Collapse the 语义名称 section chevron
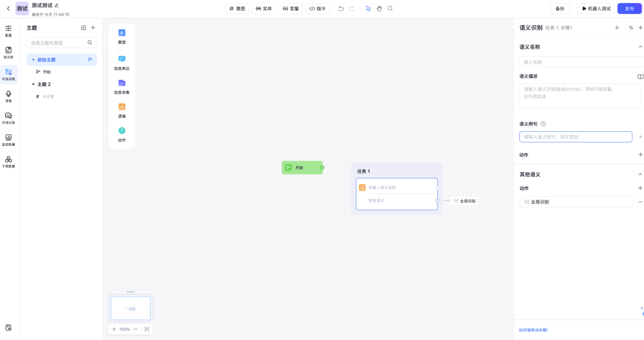 click(x=640, y=47)
